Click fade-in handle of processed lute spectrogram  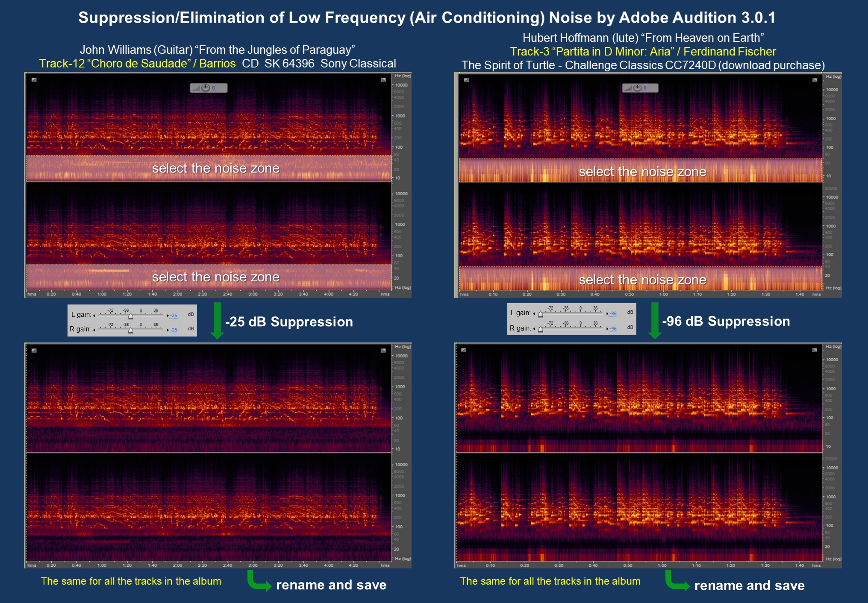(x=464, y=350)
